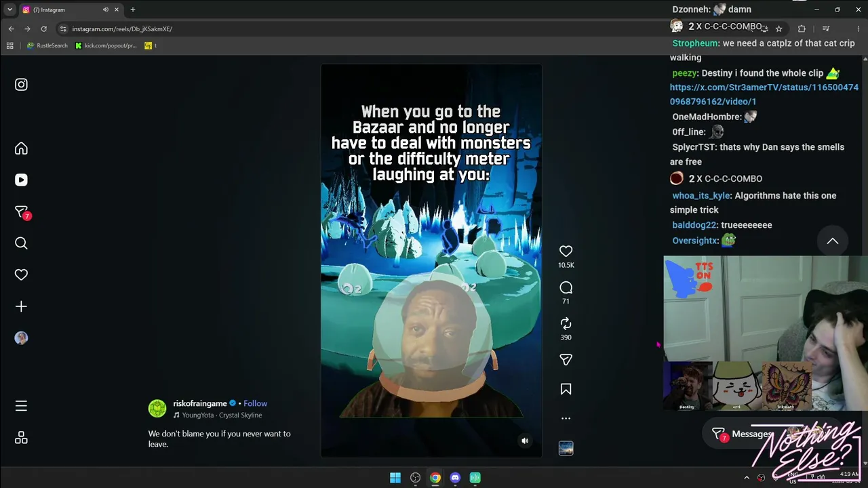Go to Instagram Home via house icon
Screen dimensions: 868x488
click(x=21, y=148)
